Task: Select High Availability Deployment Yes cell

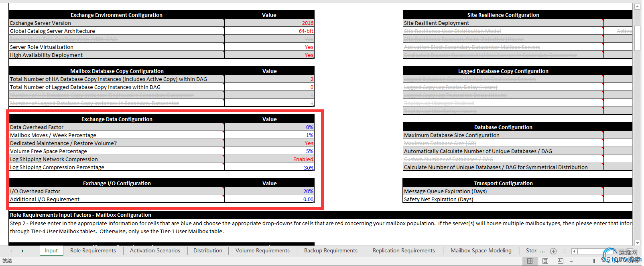Action: pyautogui.click(x=269, y=55)
